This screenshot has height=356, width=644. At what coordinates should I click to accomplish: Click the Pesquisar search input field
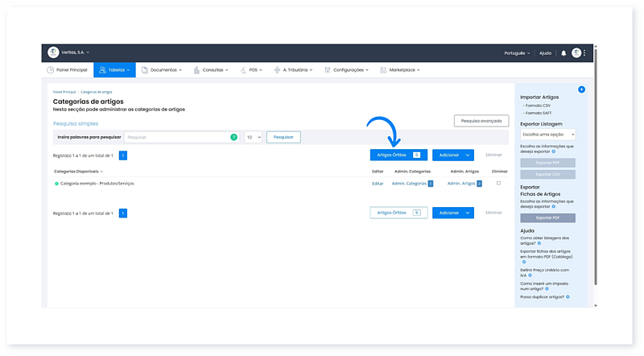pyautogui.click(x=177, y=138)
